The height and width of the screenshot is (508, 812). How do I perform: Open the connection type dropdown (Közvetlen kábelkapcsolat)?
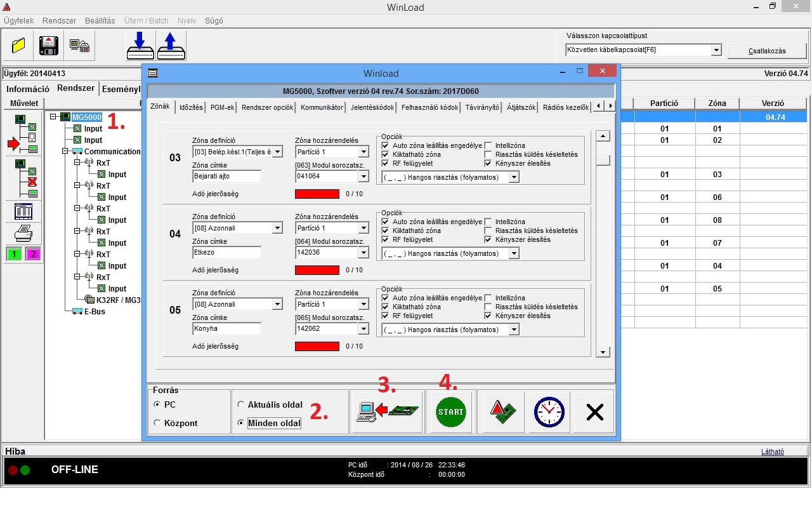716,50
